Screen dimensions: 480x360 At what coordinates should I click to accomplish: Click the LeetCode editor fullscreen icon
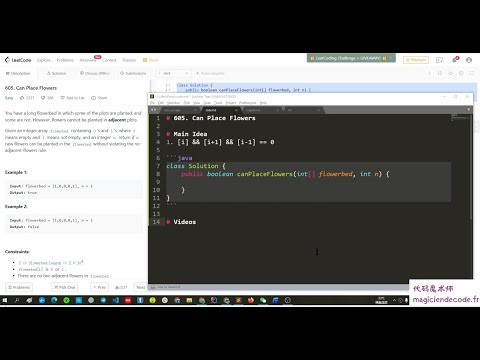click(472, 73)
